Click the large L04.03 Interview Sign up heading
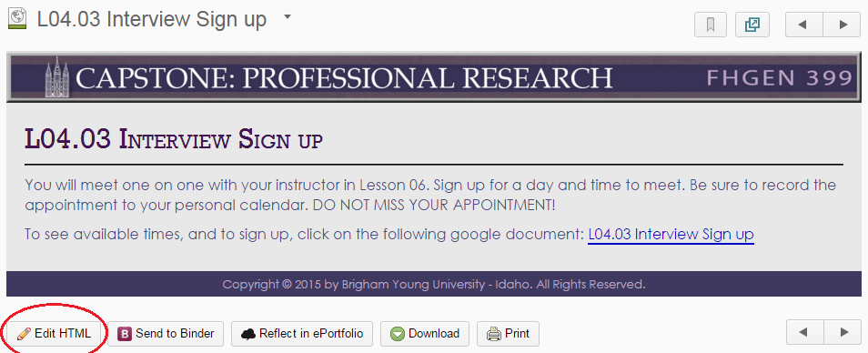The width and height of the screenshot is (868, 353). point(173,139)
